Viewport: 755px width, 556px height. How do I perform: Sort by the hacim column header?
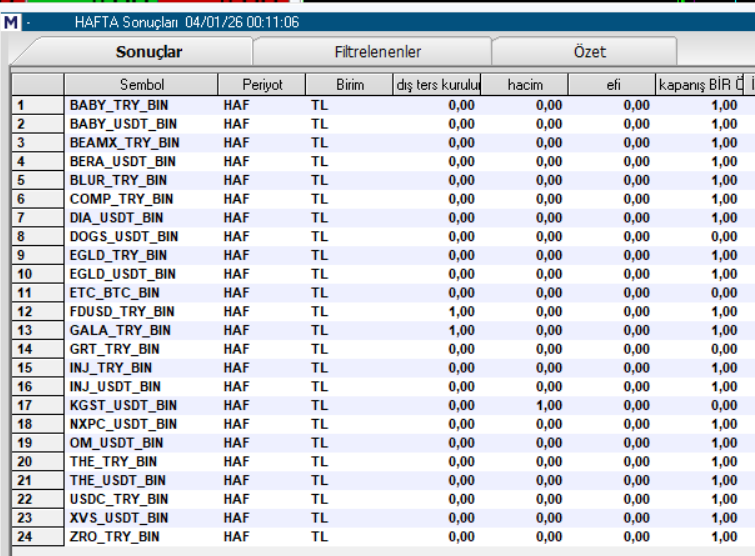point(525,85)
